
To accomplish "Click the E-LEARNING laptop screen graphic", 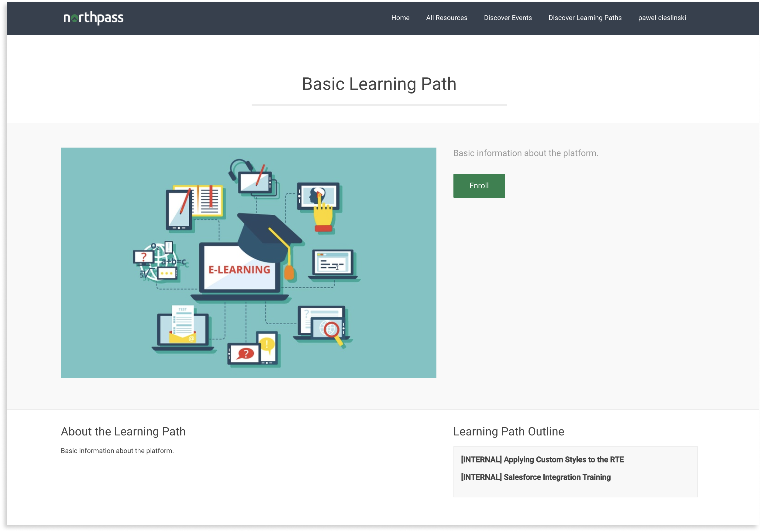I will (239, 269).
